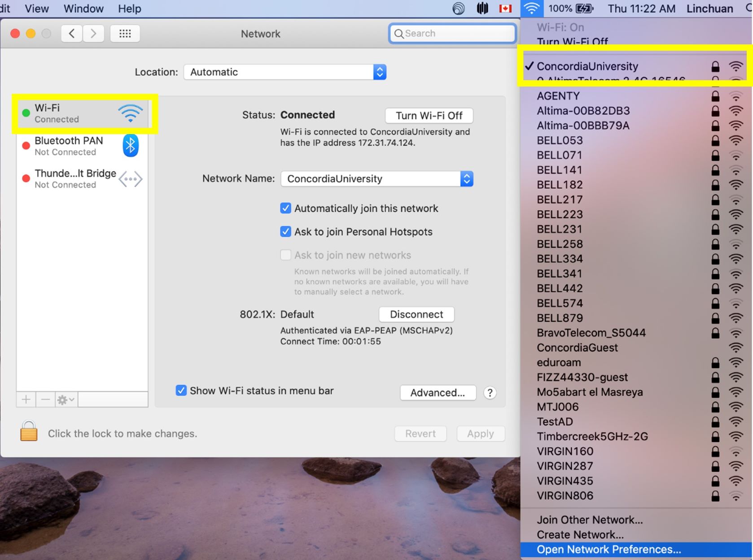753x560 pixels.
Task: Click the Disconnect 802.1X button
Action: pyautogui.click(x=416, y=314)
